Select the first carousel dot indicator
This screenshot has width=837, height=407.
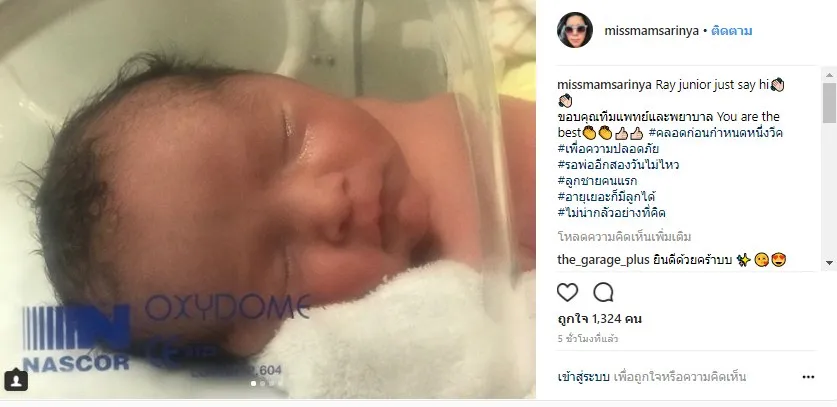pos(253,383)
